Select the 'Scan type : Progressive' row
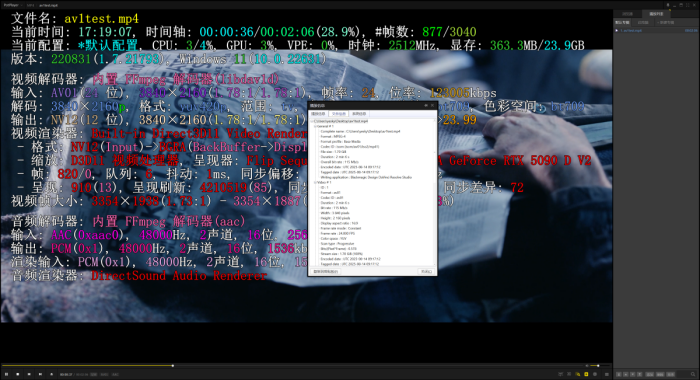The image size is (700, 380). click(x=337, y=243)
